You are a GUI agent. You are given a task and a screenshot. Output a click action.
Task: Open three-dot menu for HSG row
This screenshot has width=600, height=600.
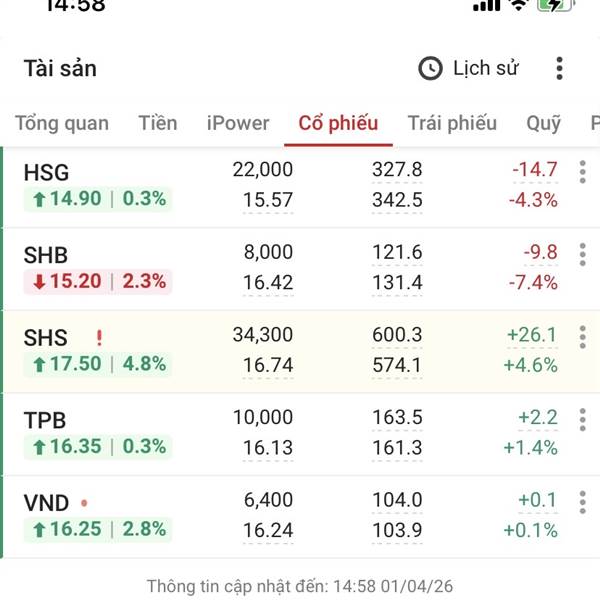point(582,172)
